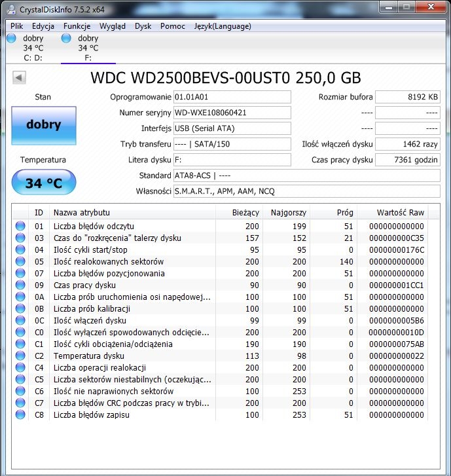Screen dimensions: 451x476
Task: Open the Wygląd menu
Action: pyautogui.click(x=113, y=26)
